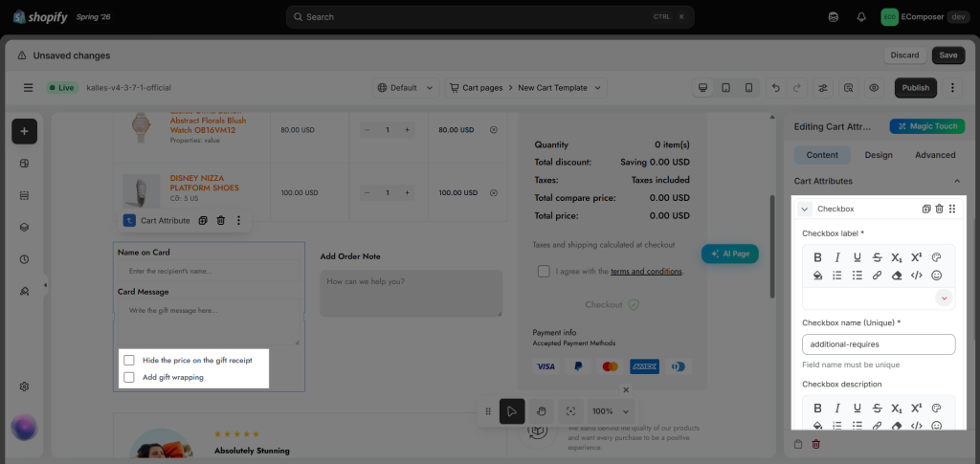Apply superscript in Checkbox label editor
This screenshot has height=464, width=980.
coord(916,257)
